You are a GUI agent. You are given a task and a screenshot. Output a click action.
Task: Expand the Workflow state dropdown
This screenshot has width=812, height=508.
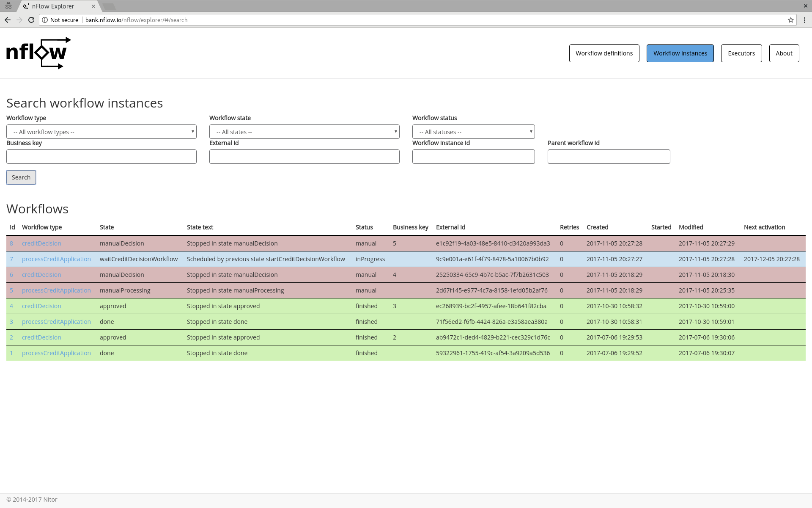tap(304, 132)
